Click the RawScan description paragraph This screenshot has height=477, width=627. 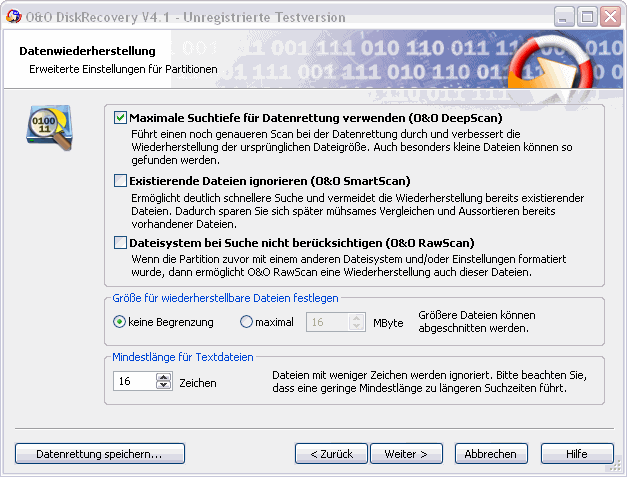point(348,265)
